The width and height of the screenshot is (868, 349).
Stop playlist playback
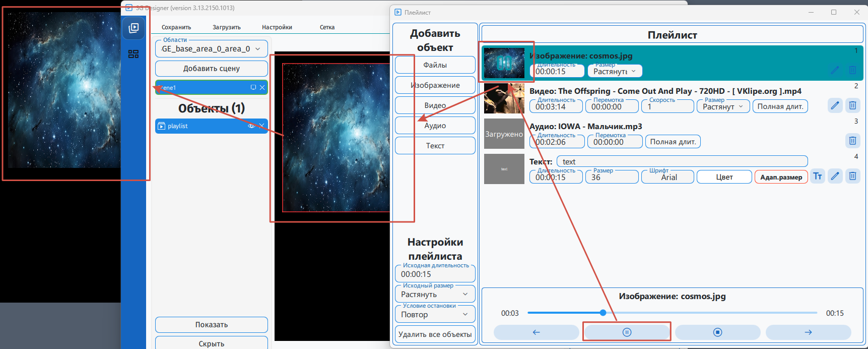point(717,332)
